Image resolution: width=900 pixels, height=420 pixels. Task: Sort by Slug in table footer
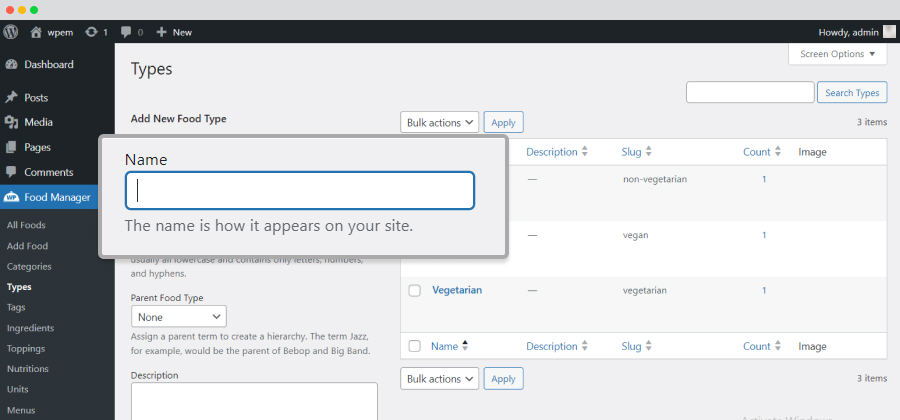point(636,346)
